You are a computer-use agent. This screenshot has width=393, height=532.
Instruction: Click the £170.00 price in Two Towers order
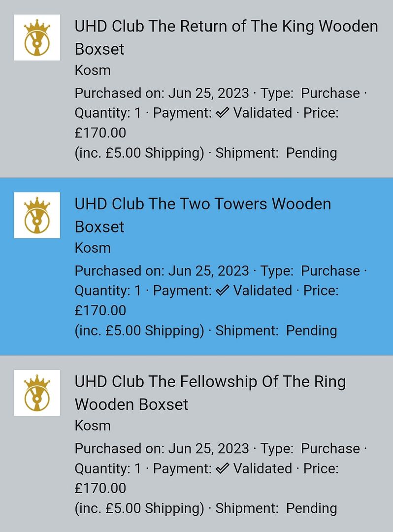pos(100,310)
